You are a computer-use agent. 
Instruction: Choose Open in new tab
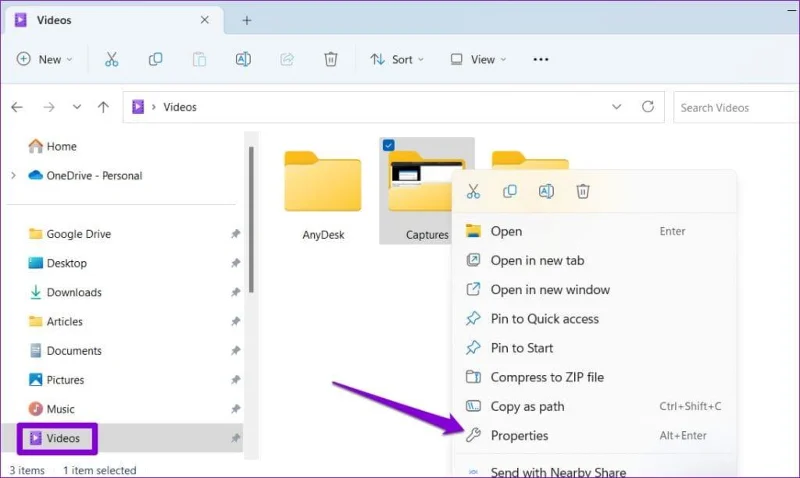(x=593, y=260)
